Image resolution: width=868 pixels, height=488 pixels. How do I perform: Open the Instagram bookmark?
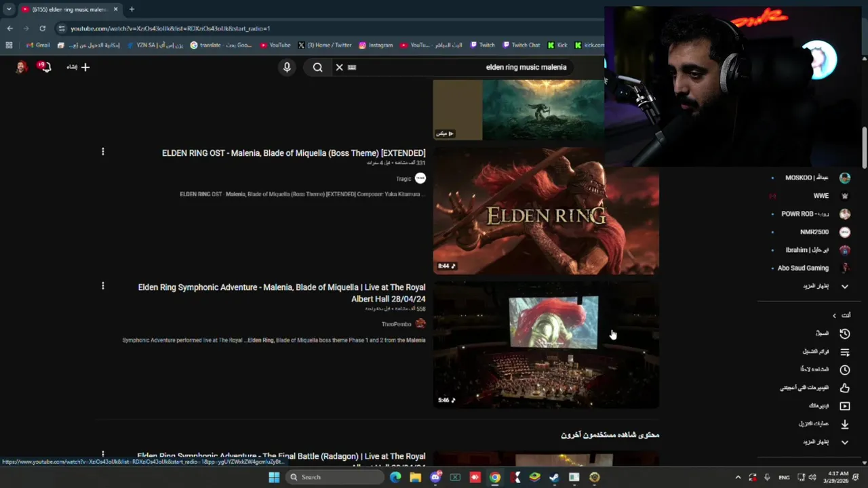(x=376, y=45)
